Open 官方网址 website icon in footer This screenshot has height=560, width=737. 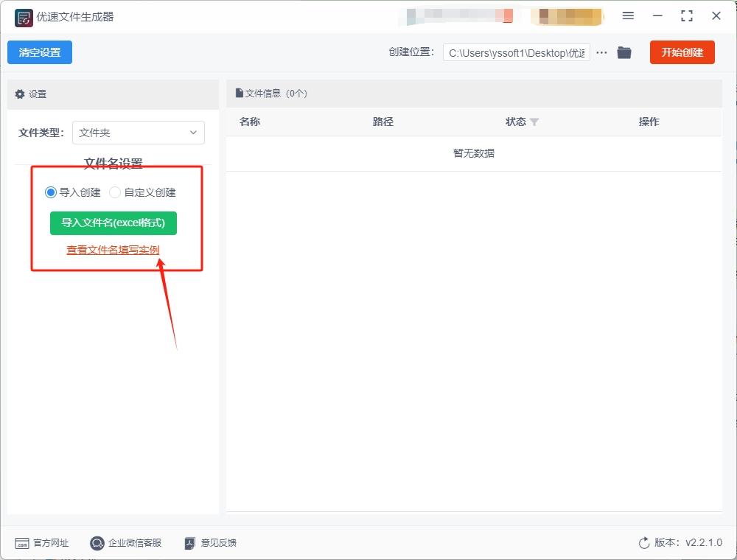coord(22,543)
